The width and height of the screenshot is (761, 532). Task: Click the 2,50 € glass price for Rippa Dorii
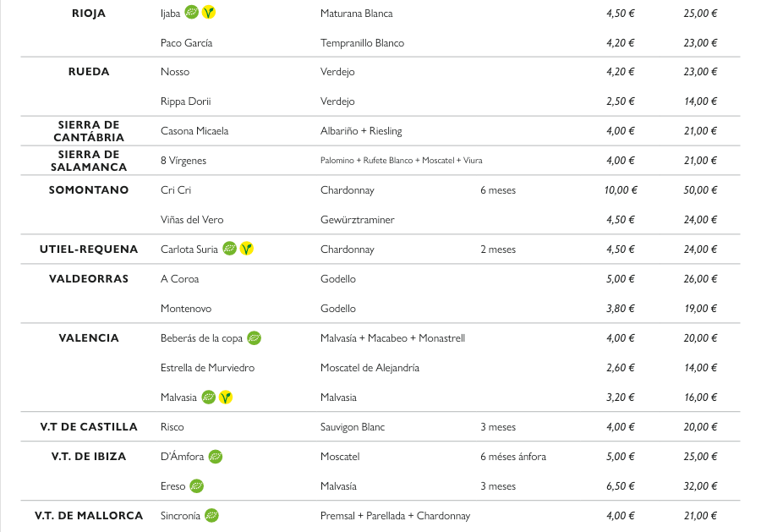tap(620, 101)
